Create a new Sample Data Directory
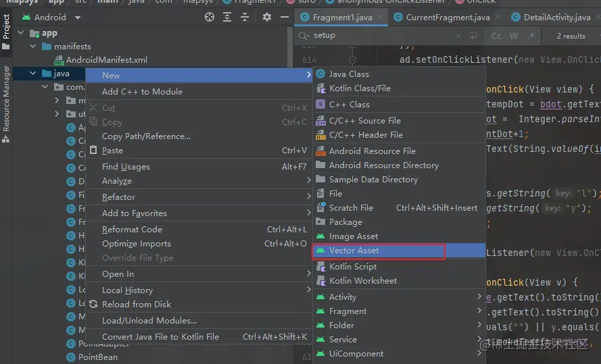Screen dimensions: 601x364 coord(400,179)
